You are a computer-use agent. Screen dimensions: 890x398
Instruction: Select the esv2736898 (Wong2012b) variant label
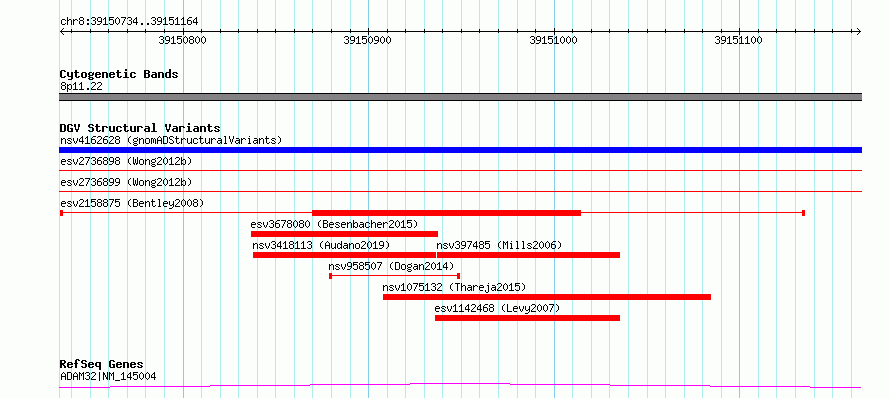126,161
